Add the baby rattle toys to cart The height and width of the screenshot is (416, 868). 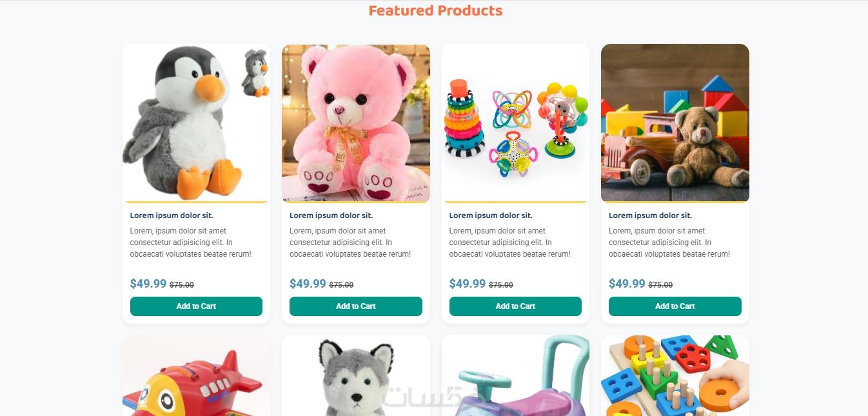tap(515, 306)
